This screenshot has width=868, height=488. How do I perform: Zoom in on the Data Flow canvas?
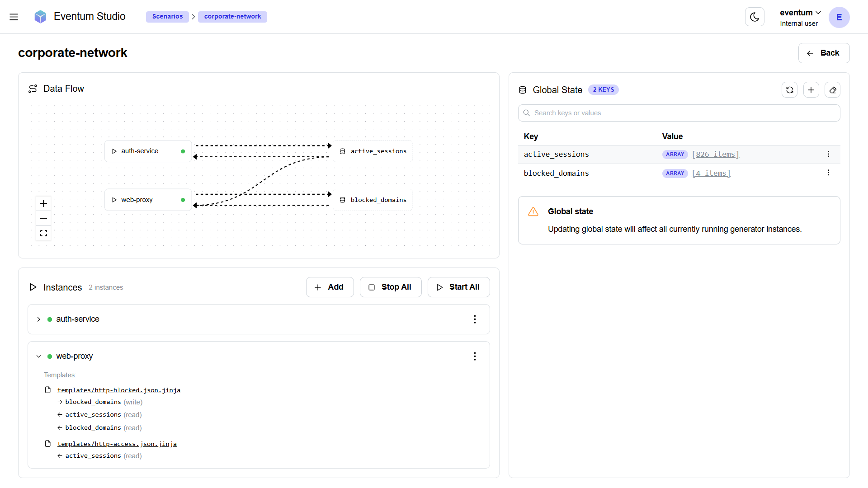point(43,203)
